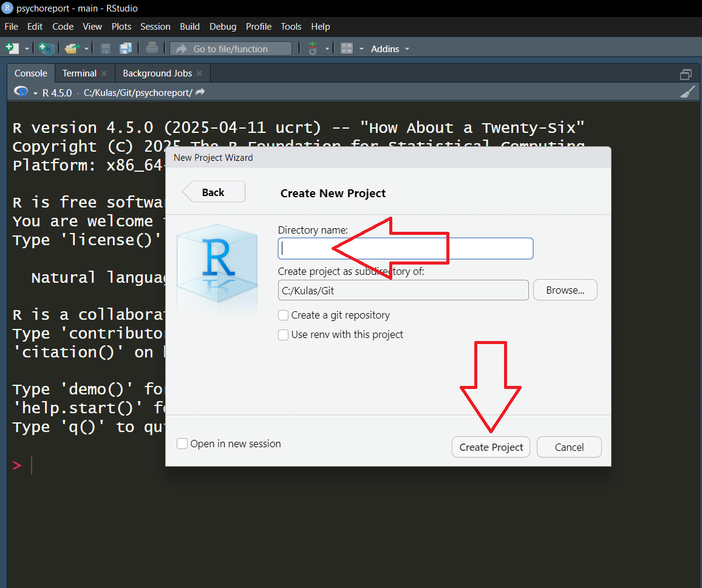Open the Session menu
Screen dimensions: 702x588
click(x=155, y=27)
